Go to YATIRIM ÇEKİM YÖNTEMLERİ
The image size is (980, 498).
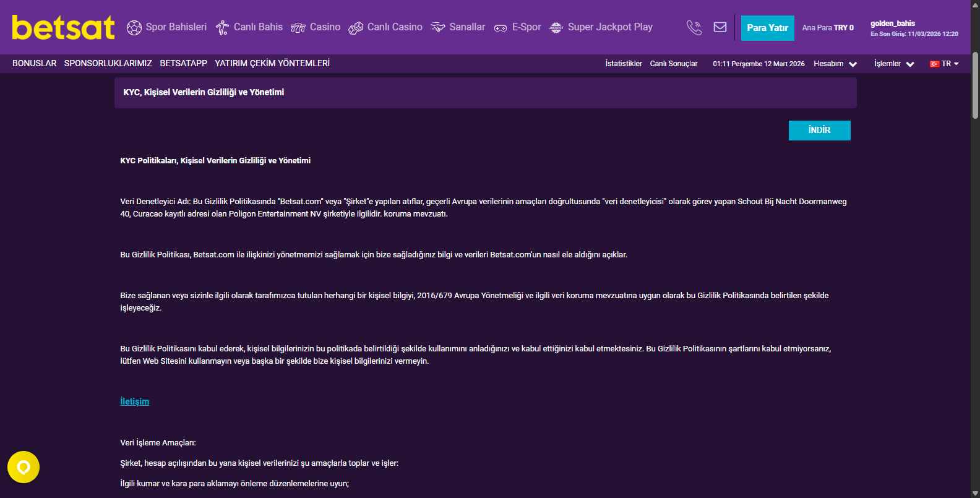(272, 63)
